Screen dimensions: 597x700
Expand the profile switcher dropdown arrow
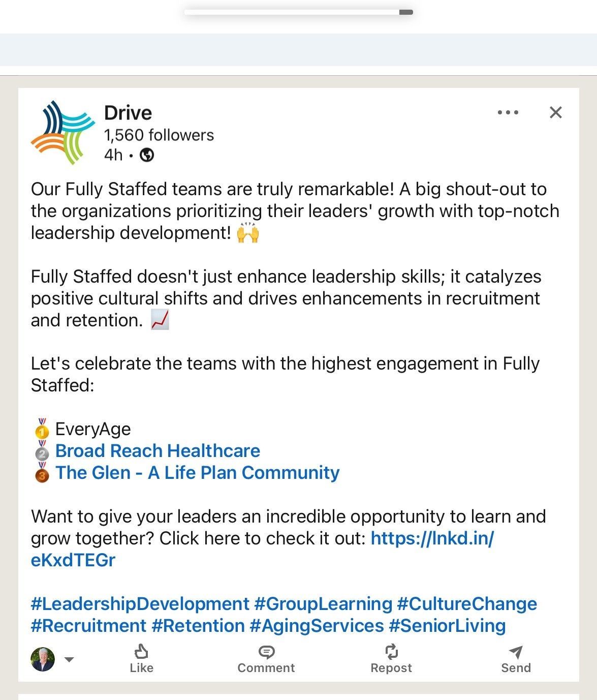click(x=70, y=660)
